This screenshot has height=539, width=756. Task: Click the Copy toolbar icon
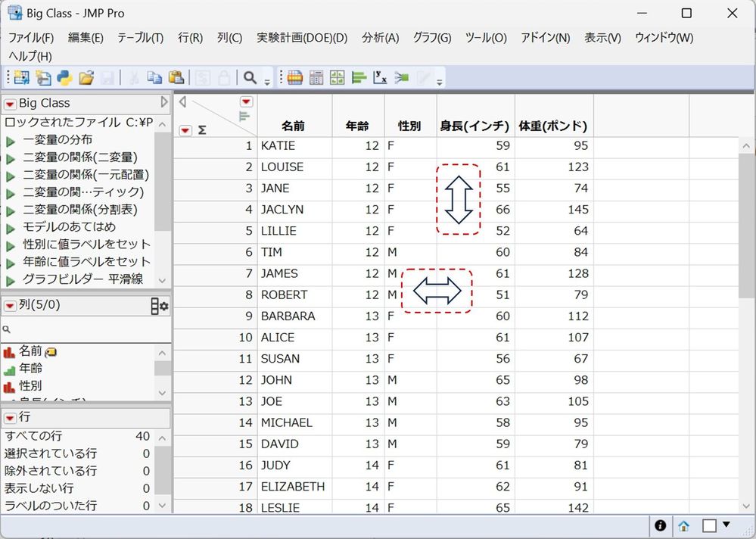(155, 77)
